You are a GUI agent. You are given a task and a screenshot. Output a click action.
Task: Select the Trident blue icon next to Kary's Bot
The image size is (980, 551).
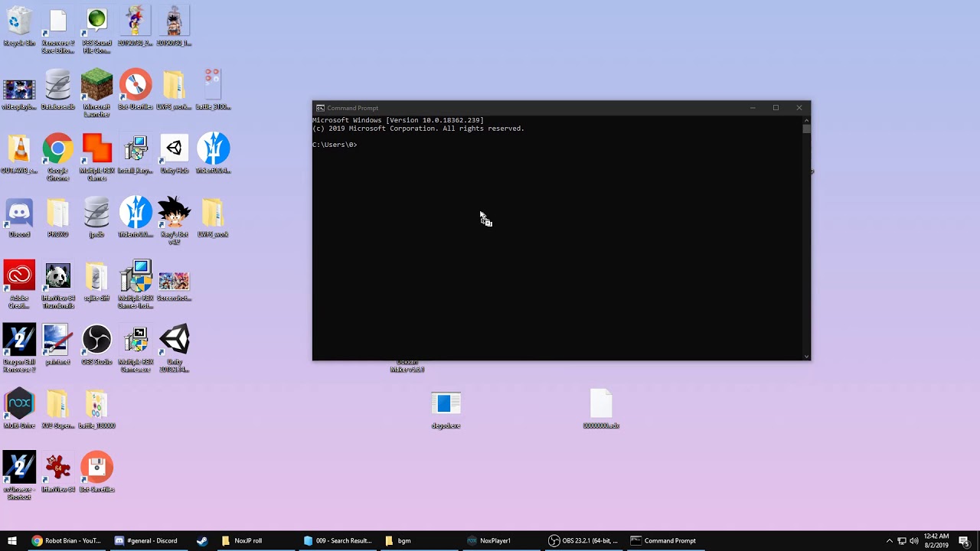pyautogui.click(x=136, y=217)
